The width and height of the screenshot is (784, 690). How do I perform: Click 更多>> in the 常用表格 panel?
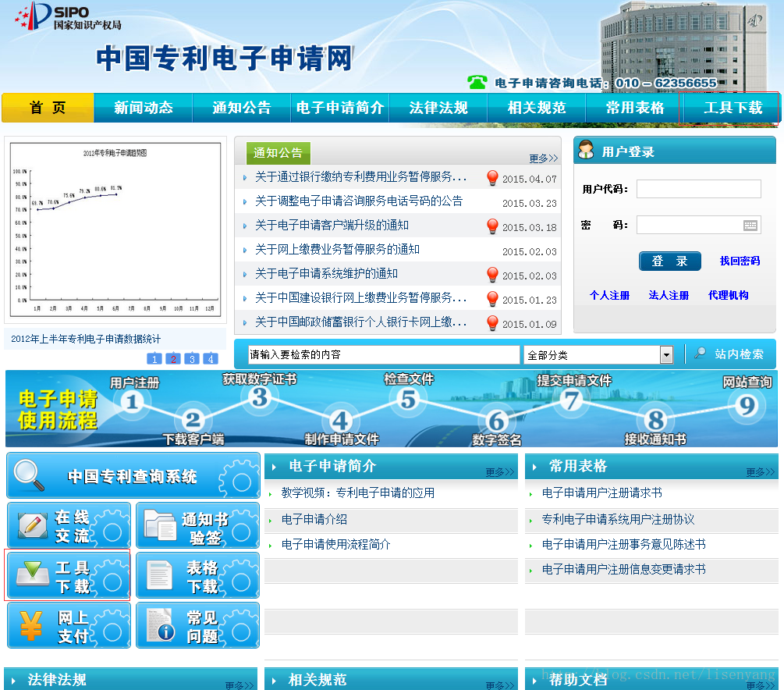point(761,472)
